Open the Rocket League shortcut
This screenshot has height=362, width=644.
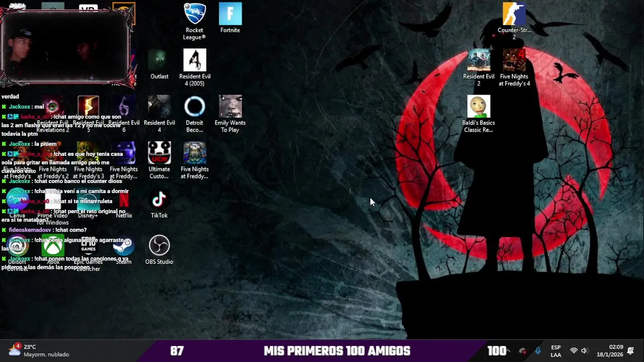click(x=195, y=22)
